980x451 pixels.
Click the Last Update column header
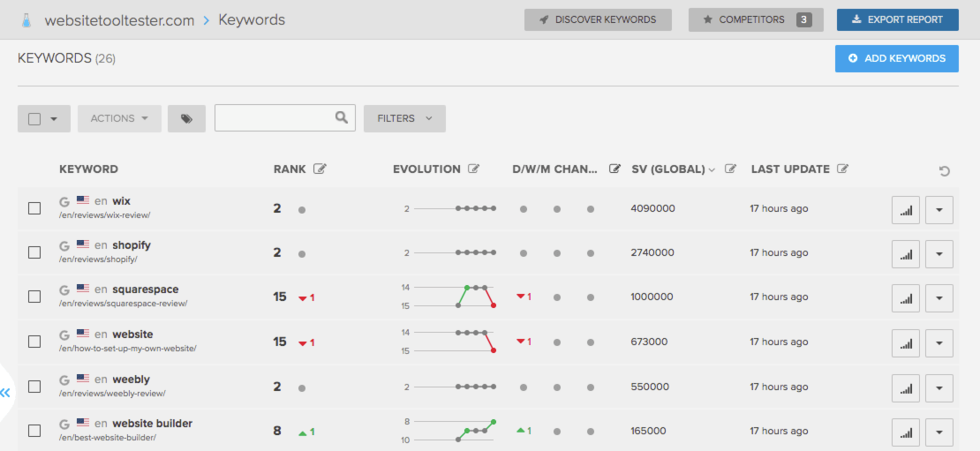[791, 169]
